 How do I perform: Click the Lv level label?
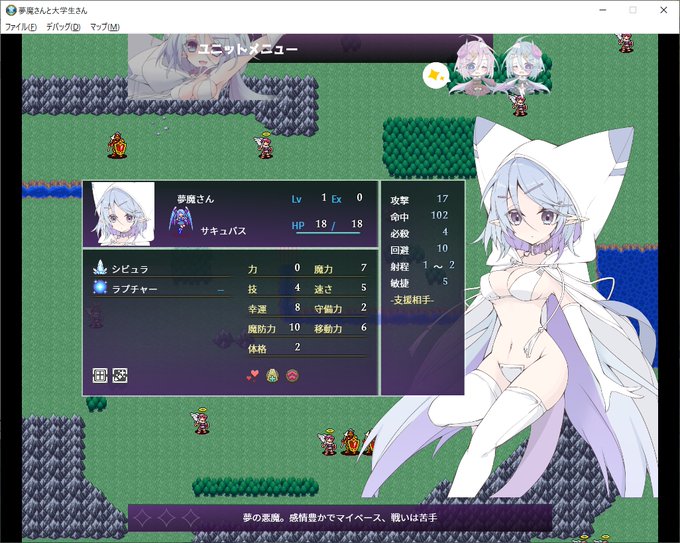point(297,200)
